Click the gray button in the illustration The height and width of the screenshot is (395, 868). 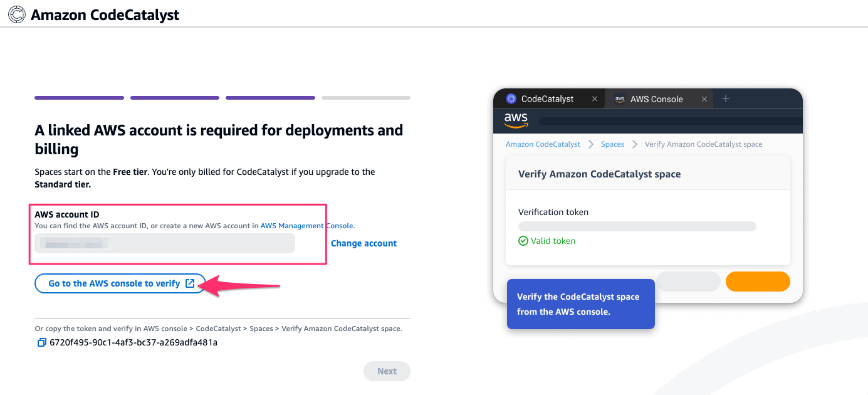pos(688,282)
